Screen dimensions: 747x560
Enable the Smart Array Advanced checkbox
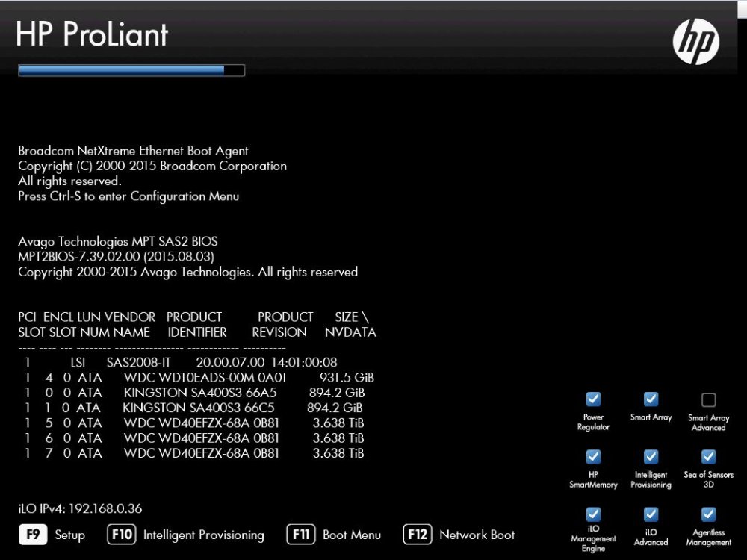[708, 399]
